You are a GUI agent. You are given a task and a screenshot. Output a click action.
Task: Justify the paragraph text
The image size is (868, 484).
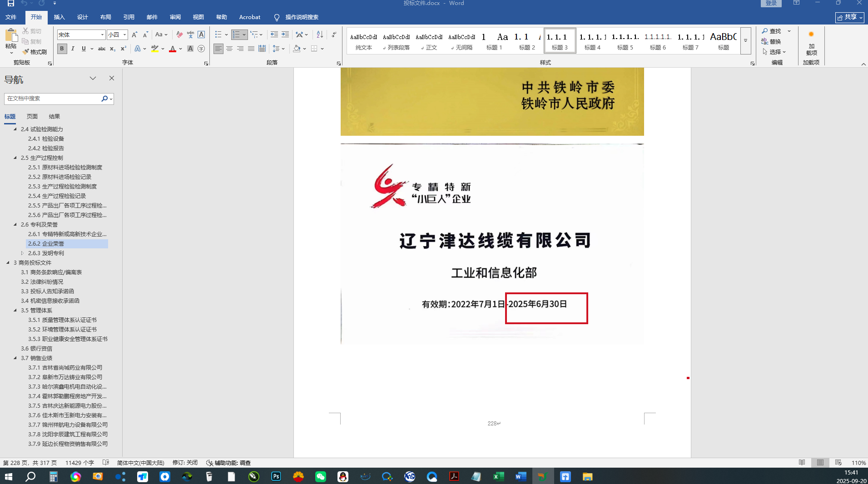point(251,49)
